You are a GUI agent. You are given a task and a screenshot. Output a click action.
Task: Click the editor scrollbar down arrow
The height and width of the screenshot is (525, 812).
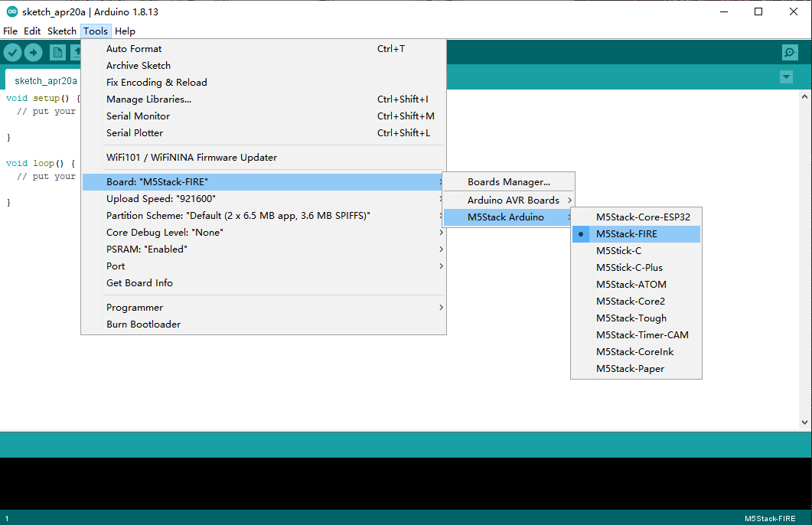(804, 422)
